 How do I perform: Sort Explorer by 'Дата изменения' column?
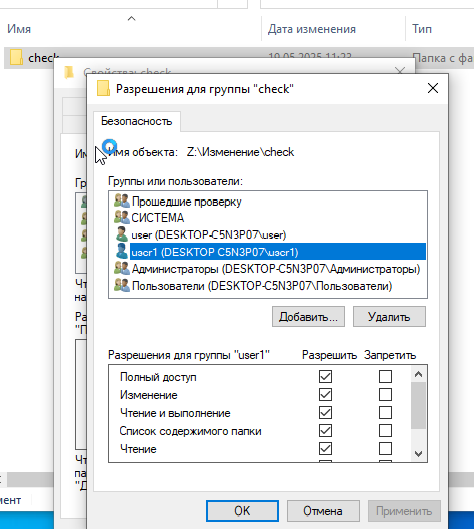click(x=312, y=29)
